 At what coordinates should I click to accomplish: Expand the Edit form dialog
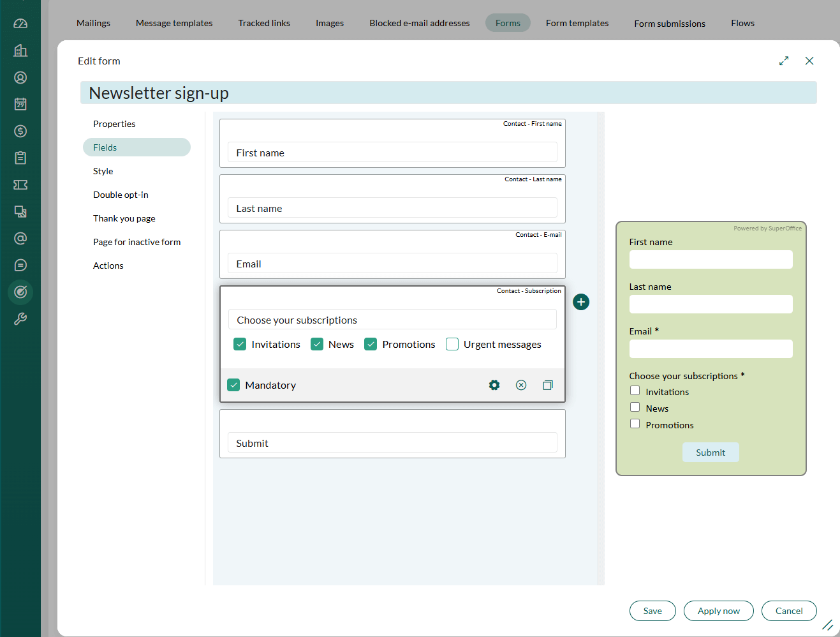click(784, 61)
